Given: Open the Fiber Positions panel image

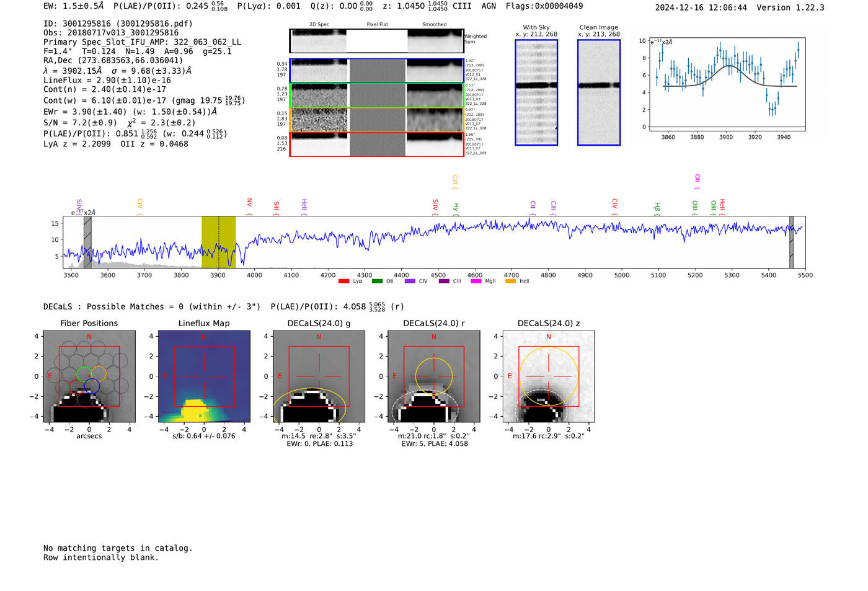Looking at the screenshot, I should click(x=89, y=376).
